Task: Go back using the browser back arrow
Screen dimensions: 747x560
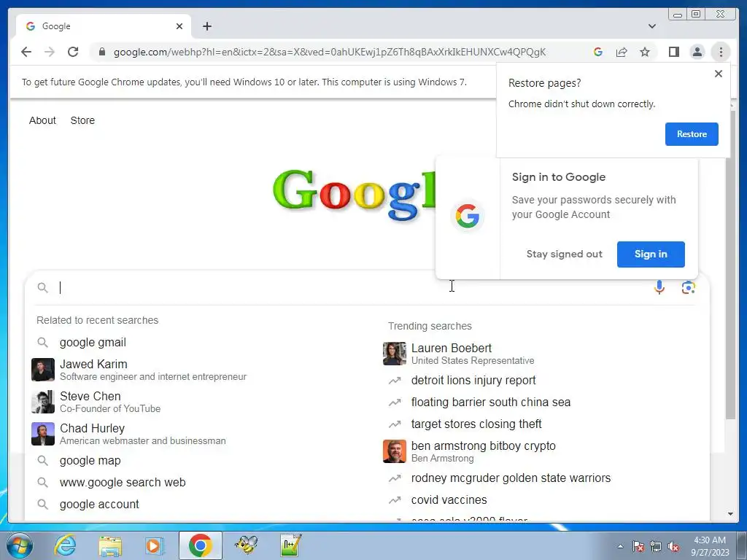Action: 26,52
